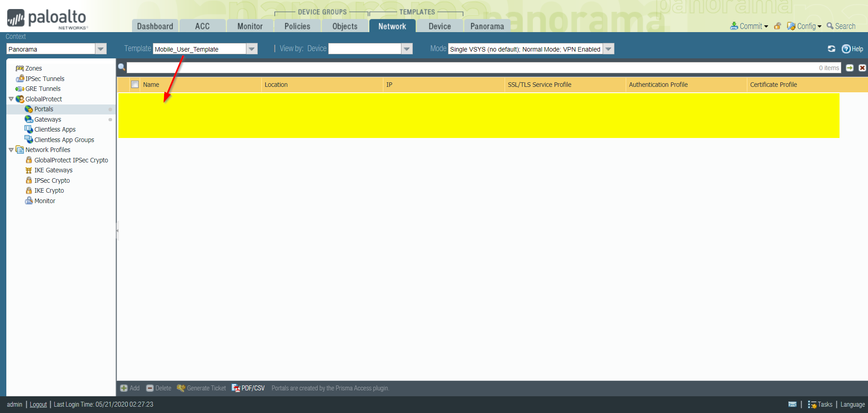The height and width of the screenshot is (413, 868).
Task: Clear the filter with the red X icon
Action: (x=863, y=68)
